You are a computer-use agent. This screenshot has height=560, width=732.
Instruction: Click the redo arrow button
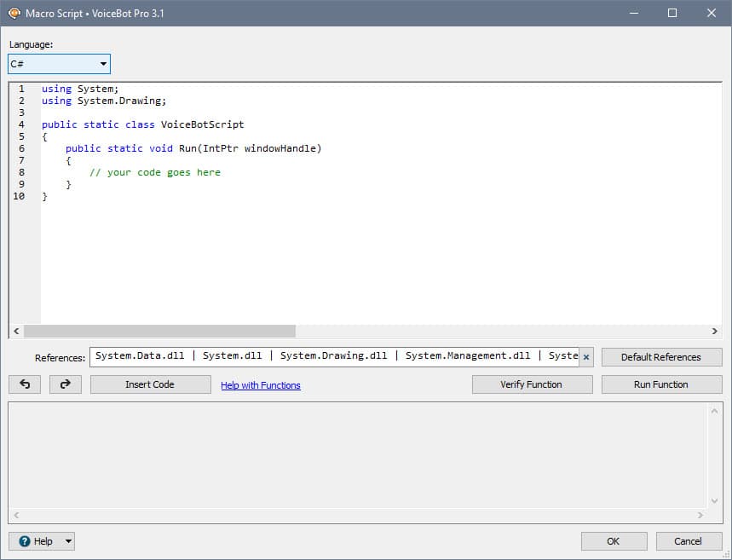pyautogui.click(x=66, y=384)
